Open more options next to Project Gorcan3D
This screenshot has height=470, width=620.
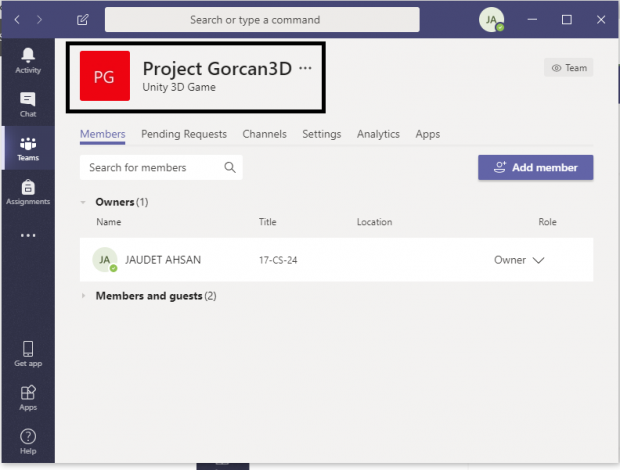click(305, 68)
